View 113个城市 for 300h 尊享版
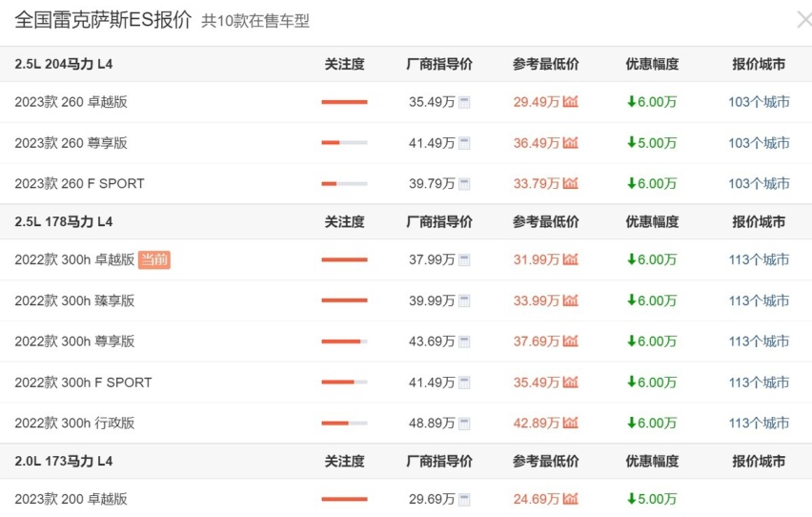 pyautogui.click(x=759, y=341)
